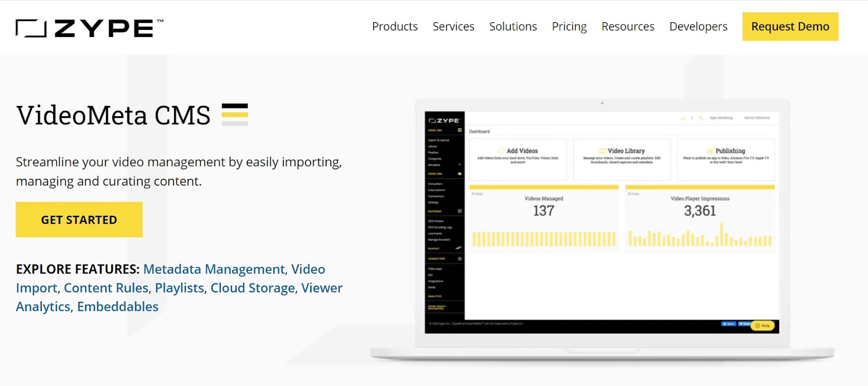Click the striped yellow icon beside VideoMeta CMS
Viewport: 868px width, 386px height.
[235, 115]
